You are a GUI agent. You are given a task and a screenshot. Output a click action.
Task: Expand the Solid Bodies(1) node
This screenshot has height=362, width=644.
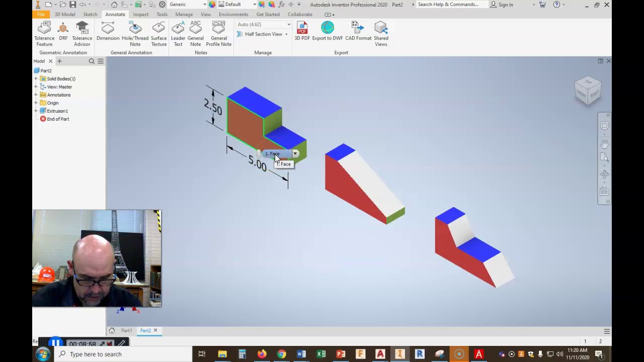coord(36,79)
